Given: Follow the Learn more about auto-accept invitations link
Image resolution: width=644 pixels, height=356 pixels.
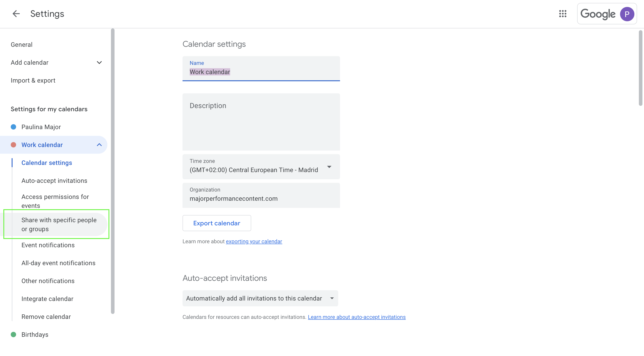Looking at the screenshot, I should [x=357, y=317].
